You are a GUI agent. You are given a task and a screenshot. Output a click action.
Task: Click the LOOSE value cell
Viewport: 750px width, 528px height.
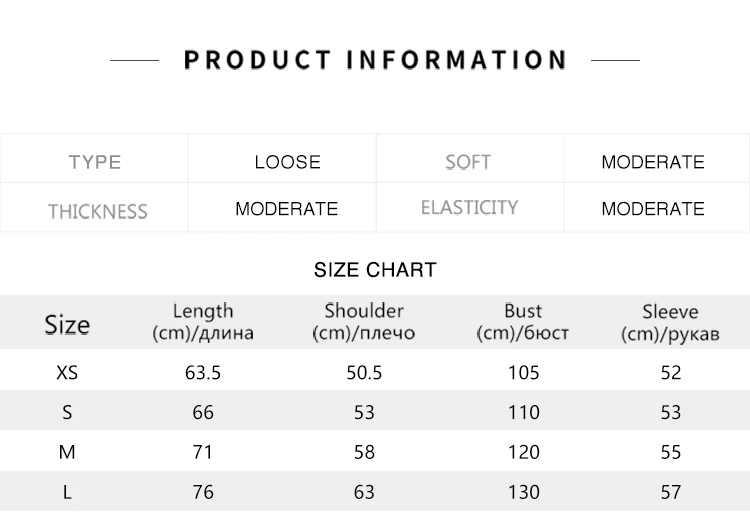coord(287,162)
